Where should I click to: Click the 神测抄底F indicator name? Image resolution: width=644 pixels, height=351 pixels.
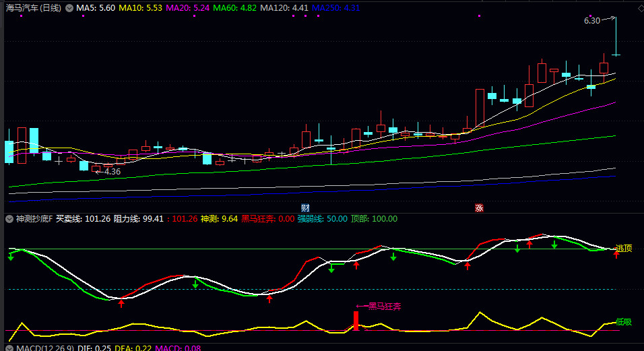[x=34, y=219]
